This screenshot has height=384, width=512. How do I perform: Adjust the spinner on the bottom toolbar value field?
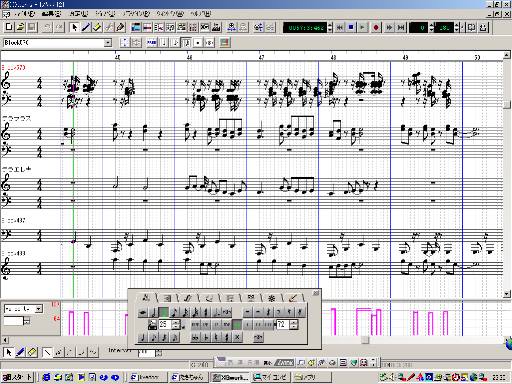click(x=159, y=353)
